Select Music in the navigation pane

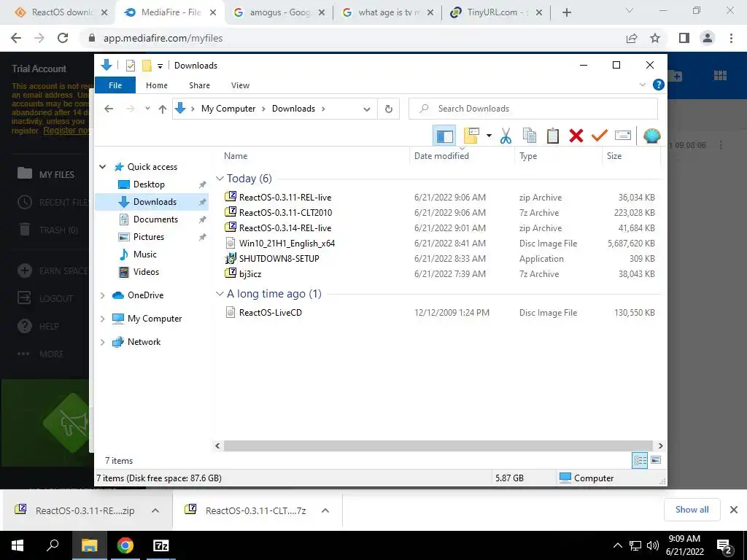[145, 254]
